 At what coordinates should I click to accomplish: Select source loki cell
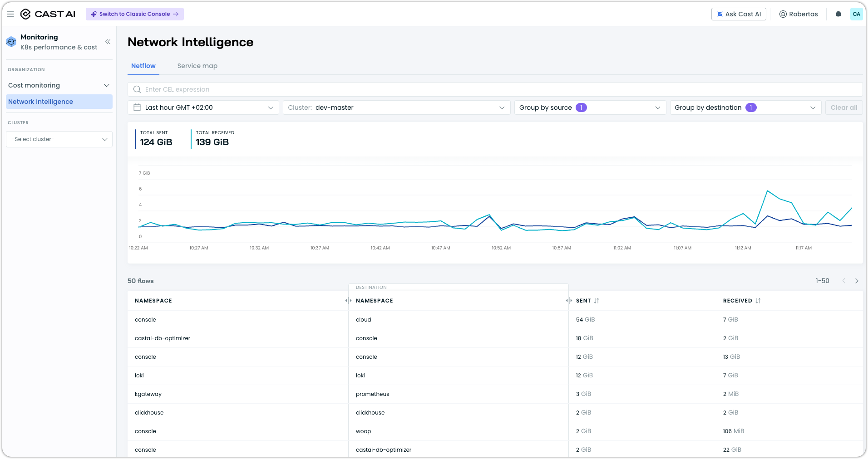(139, 376)
